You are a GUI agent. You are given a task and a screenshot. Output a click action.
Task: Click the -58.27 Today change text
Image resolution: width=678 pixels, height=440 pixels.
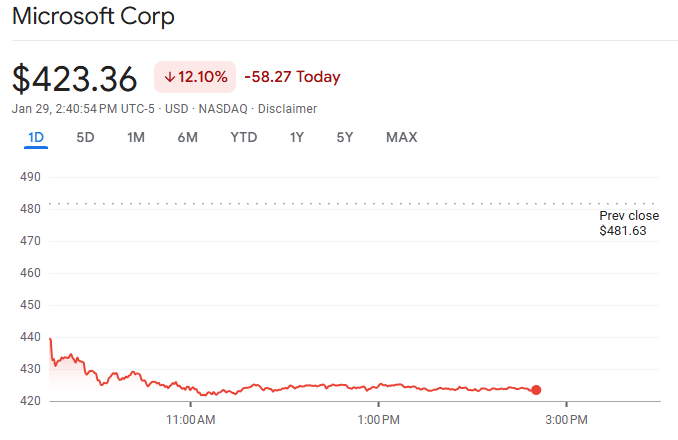292,77
